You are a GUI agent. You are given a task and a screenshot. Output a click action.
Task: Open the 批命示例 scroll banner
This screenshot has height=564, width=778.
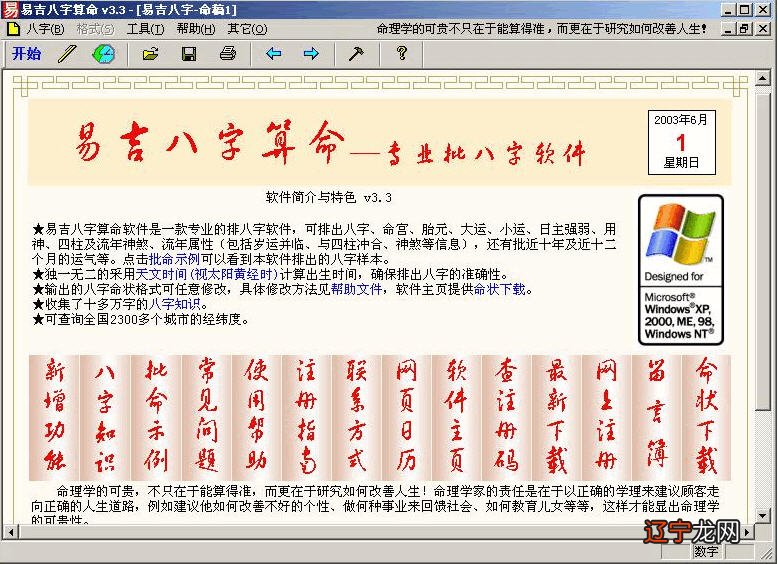156,418
